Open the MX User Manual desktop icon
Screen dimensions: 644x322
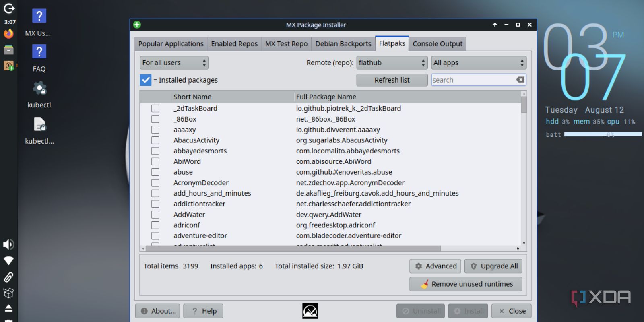point(39,23)
